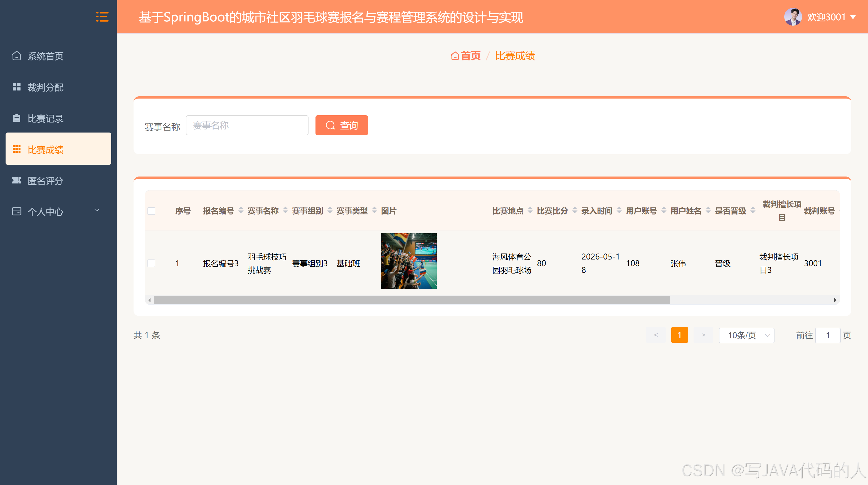
Task: Open the 欢迎3001 user dropdown arrow
Action: pos(853,17)
